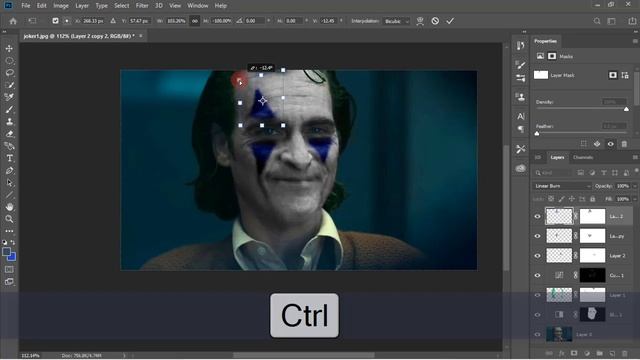
Task: Click the Density slider handle
Action: pyautogui.click(x=626, y=109)
